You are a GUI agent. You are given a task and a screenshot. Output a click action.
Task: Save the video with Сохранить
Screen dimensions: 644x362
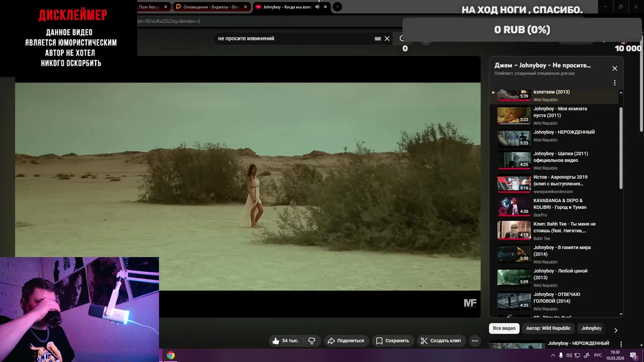[x=392, y=341]
